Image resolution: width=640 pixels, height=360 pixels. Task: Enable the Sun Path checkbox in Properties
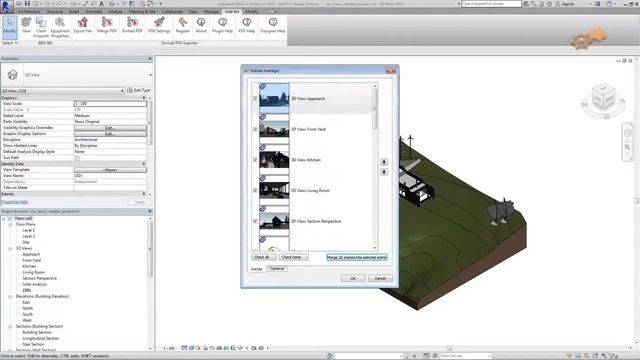tap(77, 158)
